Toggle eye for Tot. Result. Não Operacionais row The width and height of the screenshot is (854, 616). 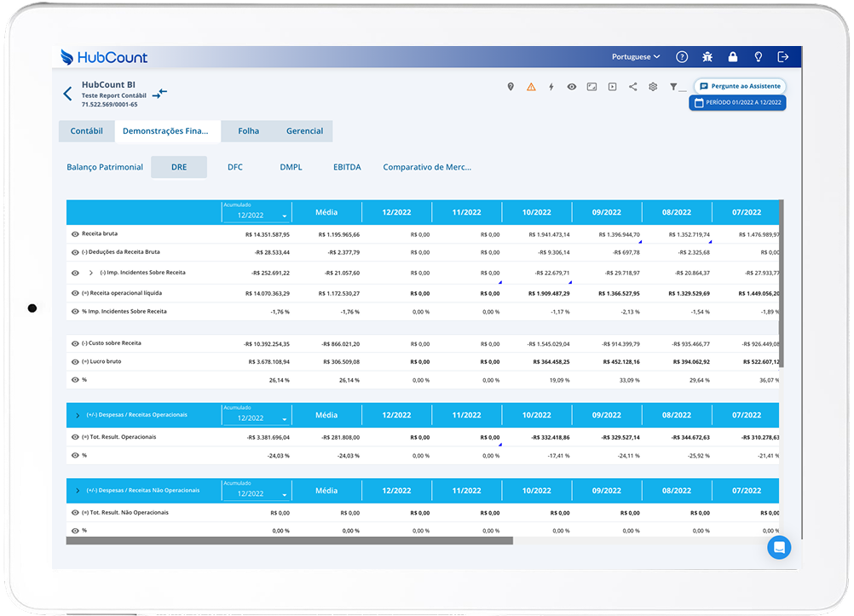click(75, 513)
